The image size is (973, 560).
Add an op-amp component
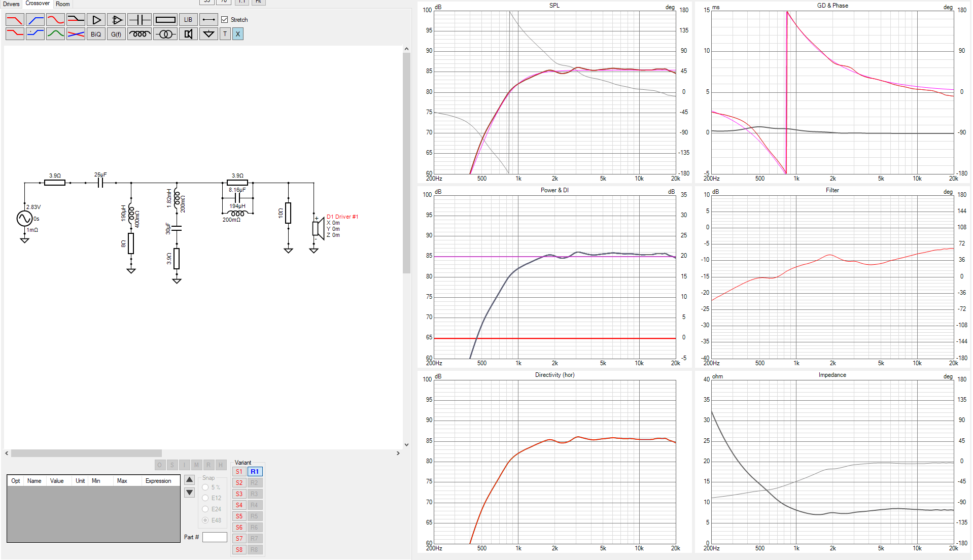tap(116, 20)
